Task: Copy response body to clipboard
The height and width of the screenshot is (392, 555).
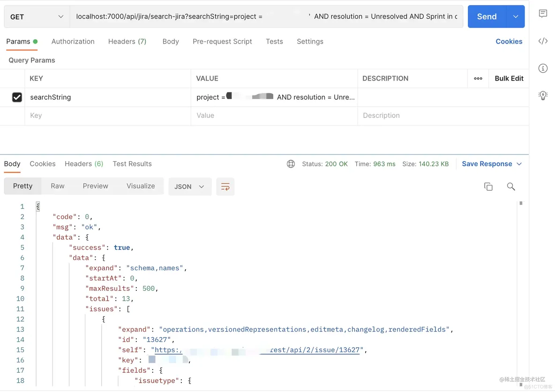Action: tap(488, 186)
